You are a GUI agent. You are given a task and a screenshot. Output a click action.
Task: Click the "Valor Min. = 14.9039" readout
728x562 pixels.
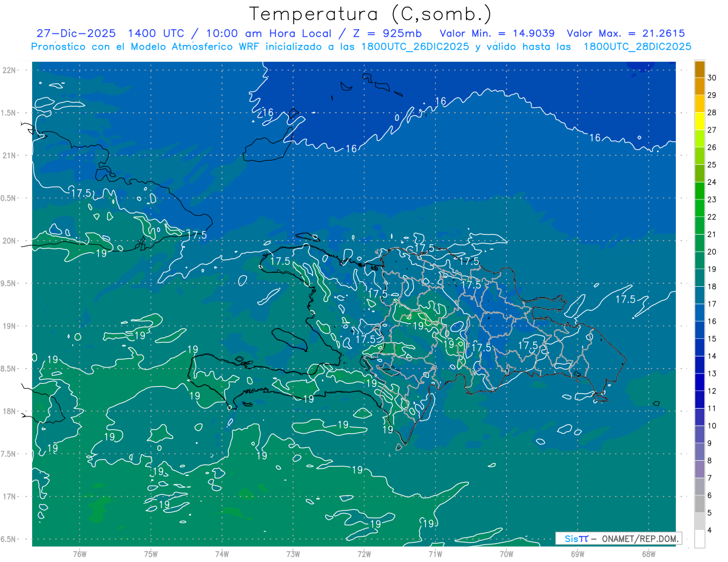coord(497,33)
